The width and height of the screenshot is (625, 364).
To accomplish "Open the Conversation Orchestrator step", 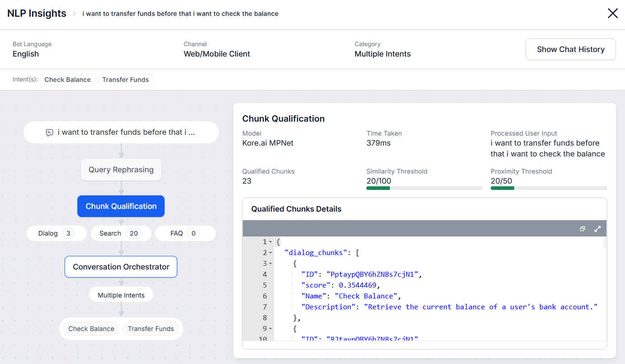I will click(121, 267).
